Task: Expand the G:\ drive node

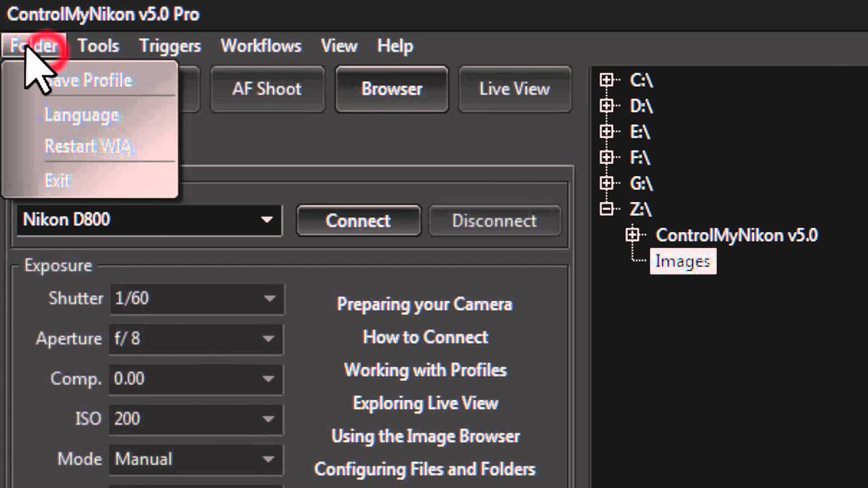Action: pyautogui.click(x=606, y=183)
